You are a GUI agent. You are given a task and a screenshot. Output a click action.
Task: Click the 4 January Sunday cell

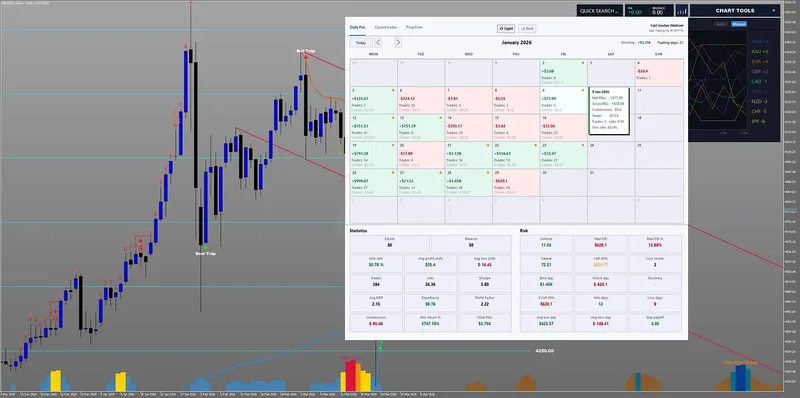[659, 72]
